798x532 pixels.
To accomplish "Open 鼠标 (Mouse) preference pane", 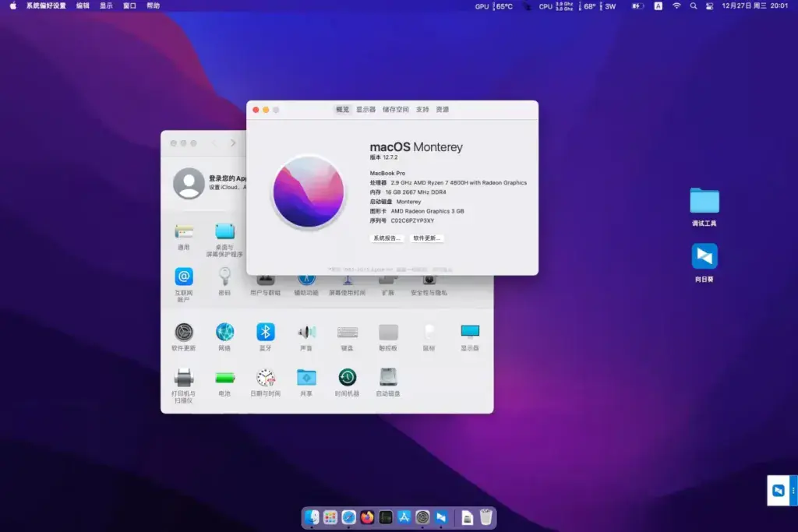I will tap(429, 336).
